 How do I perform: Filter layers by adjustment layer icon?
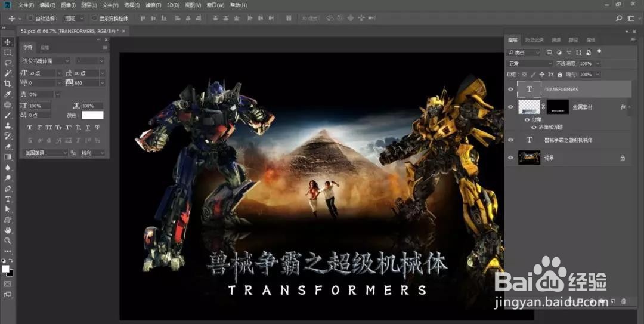559,53
